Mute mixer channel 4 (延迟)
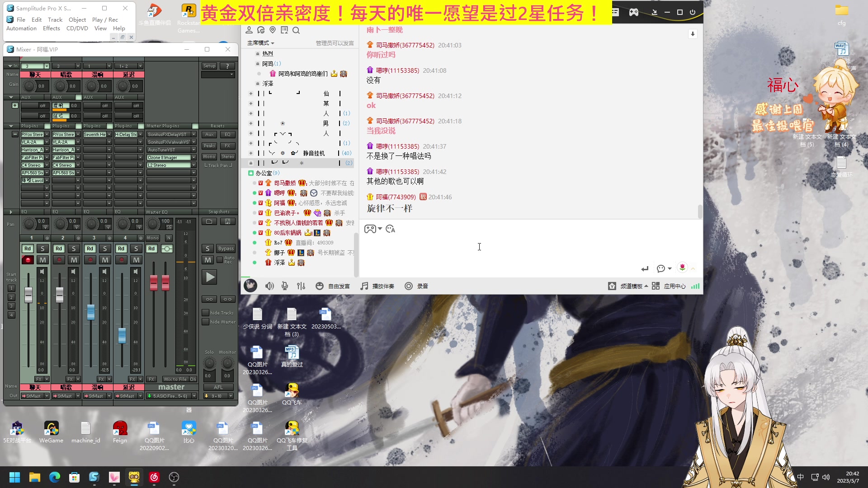 pyautogui.click(x=136, y=260)
